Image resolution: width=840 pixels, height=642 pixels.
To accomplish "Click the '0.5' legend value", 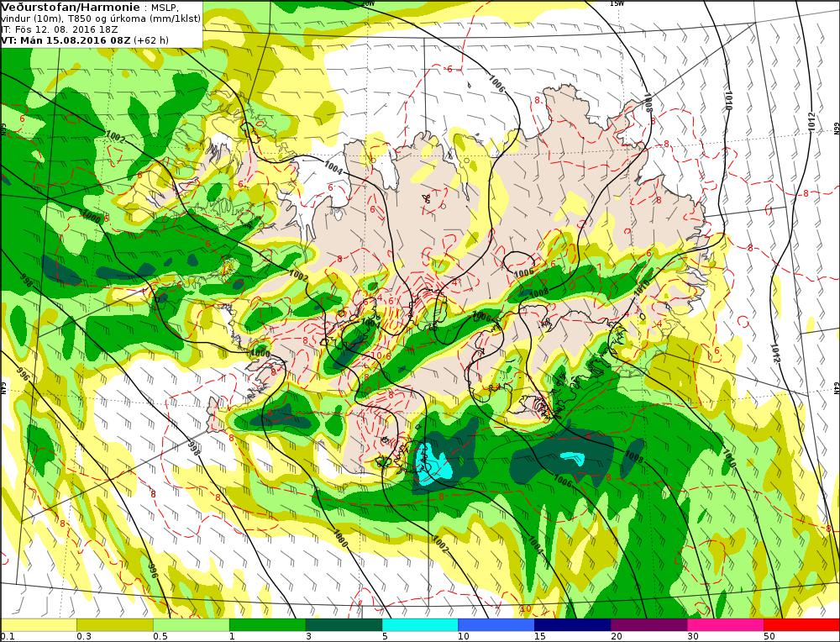I will tap(160, 636).
